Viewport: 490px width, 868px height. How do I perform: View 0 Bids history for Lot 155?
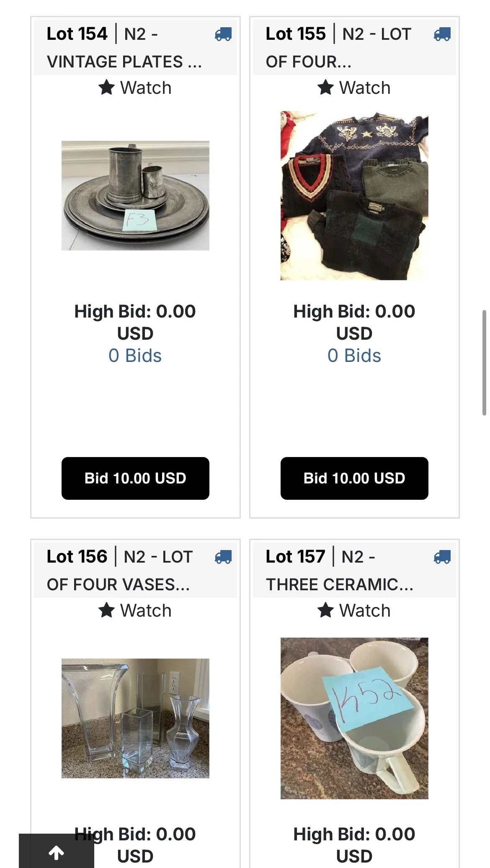[x=354, y=356]
